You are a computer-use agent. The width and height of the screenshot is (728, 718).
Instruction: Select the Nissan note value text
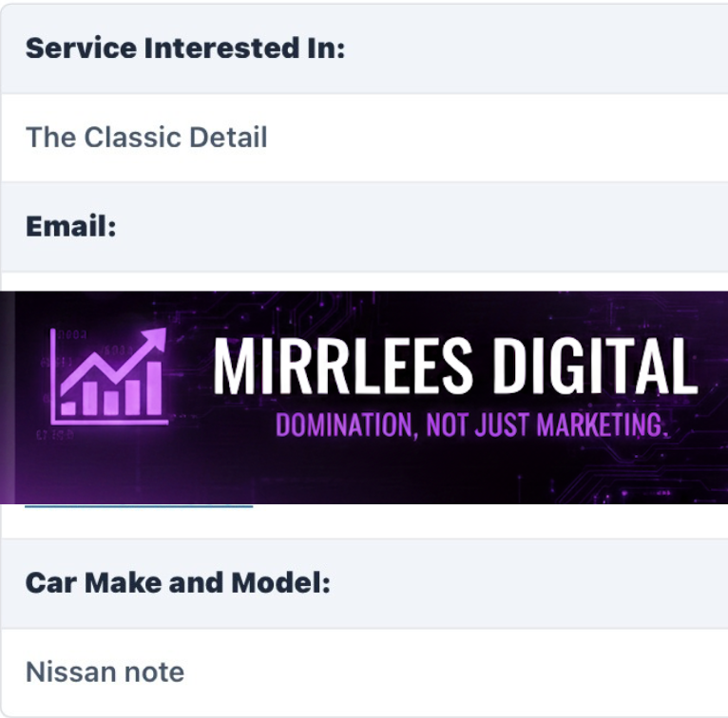105,672
